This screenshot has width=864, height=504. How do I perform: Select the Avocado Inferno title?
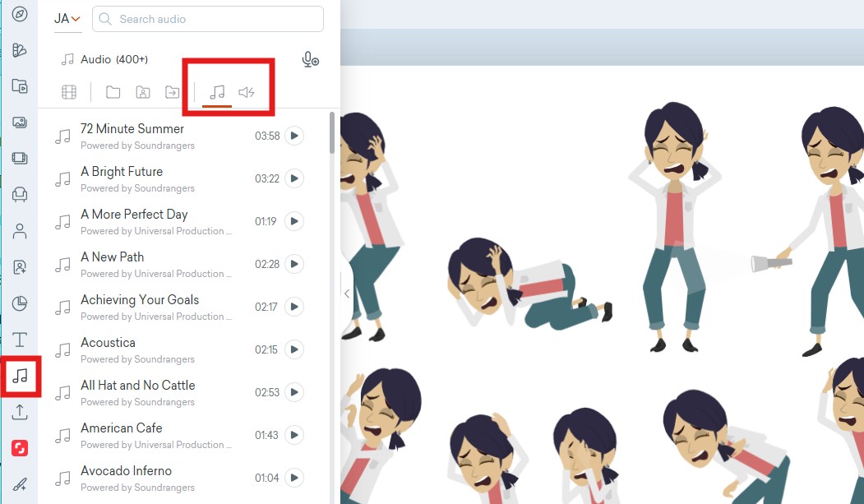[x=126, y=471]
